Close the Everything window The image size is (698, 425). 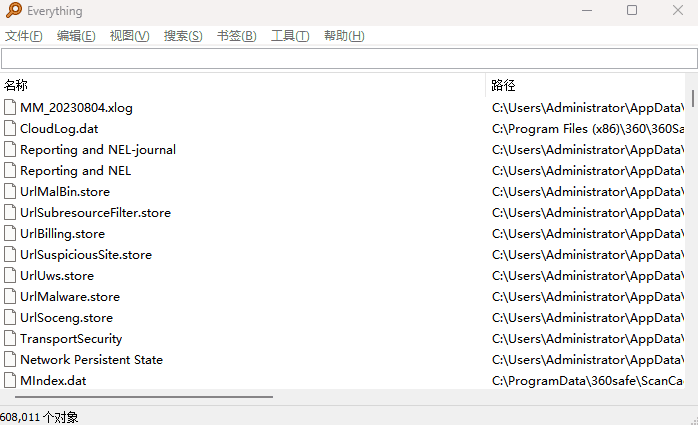678,10
